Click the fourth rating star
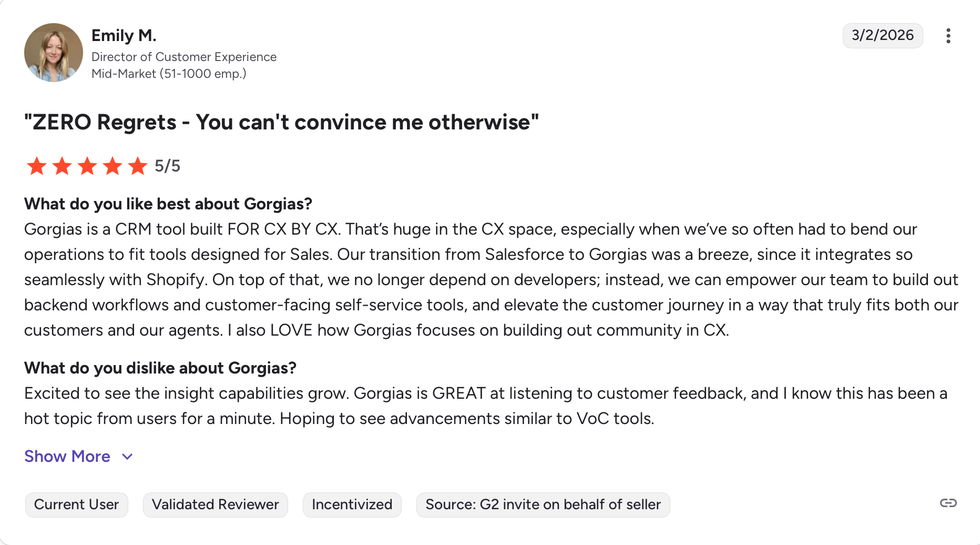Image resolution: width=980 pixels, height=545 pixels. [x=113, y=166]
